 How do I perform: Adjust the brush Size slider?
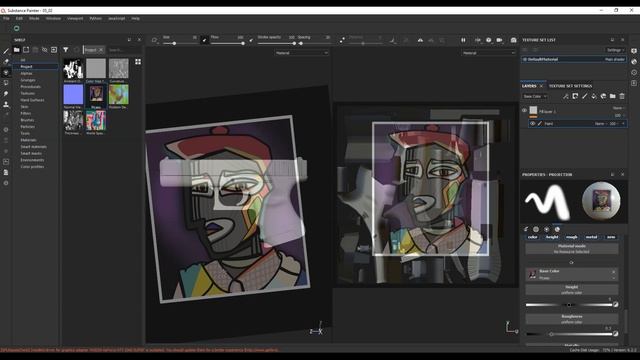coord(180,43)
